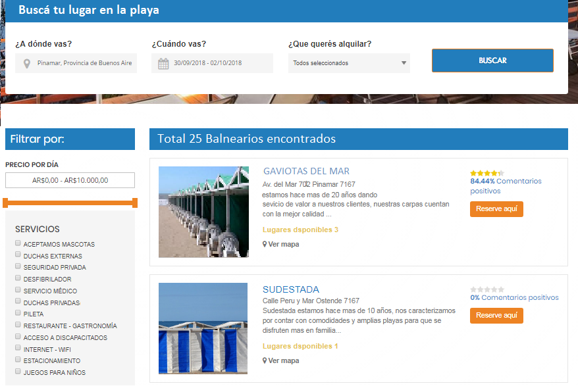Click the PRECIO POR DÍA label

click(x=32, y=164)
